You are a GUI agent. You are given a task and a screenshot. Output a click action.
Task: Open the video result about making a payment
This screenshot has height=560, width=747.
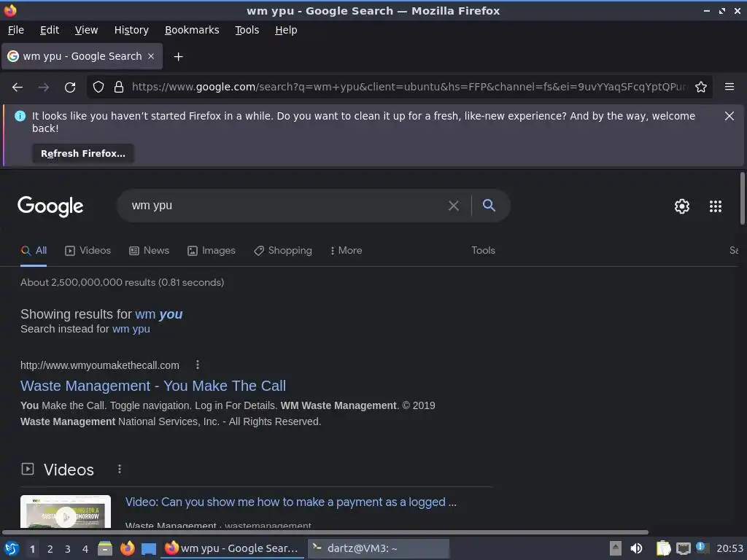pyautogui.click(x=290, y=502)
